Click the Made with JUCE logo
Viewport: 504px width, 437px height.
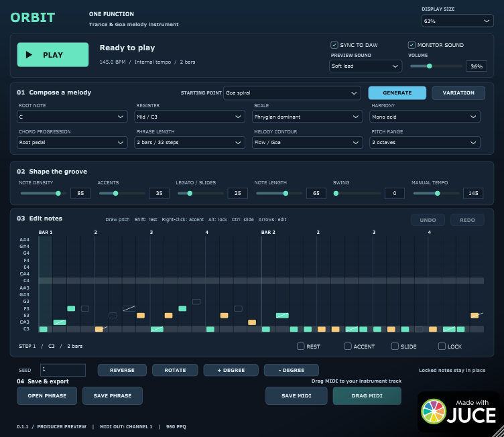pos(460,412)
